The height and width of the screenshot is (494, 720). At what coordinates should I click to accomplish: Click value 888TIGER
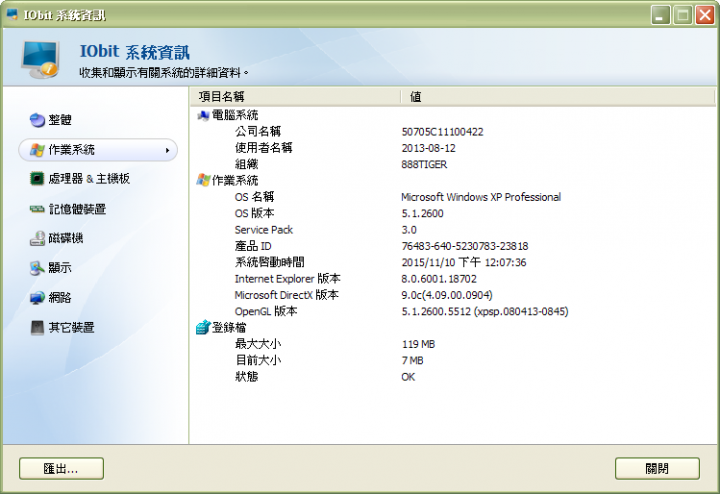tap(424, 164)
